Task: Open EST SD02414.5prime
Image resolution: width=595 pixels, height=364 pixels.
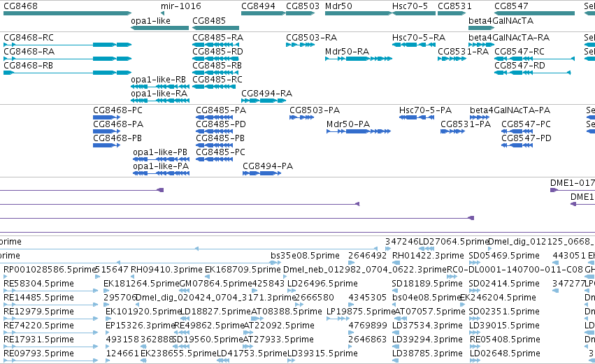Action: pos(504,284)
